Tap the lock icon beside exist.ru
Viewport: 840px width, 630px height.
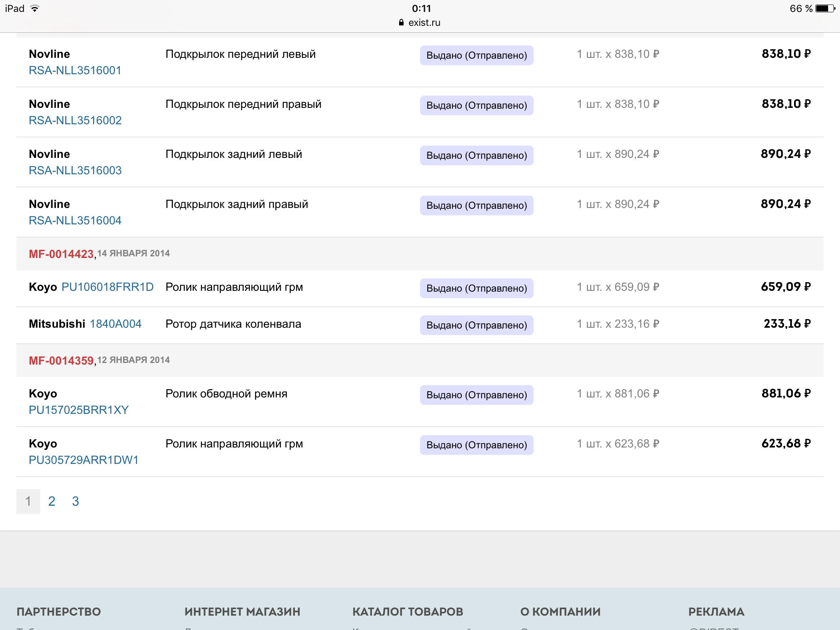point(401,23)
